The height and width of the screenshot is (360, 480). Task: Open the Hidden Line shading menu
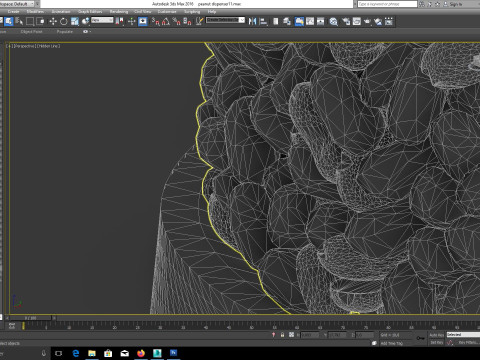(48, 46)
